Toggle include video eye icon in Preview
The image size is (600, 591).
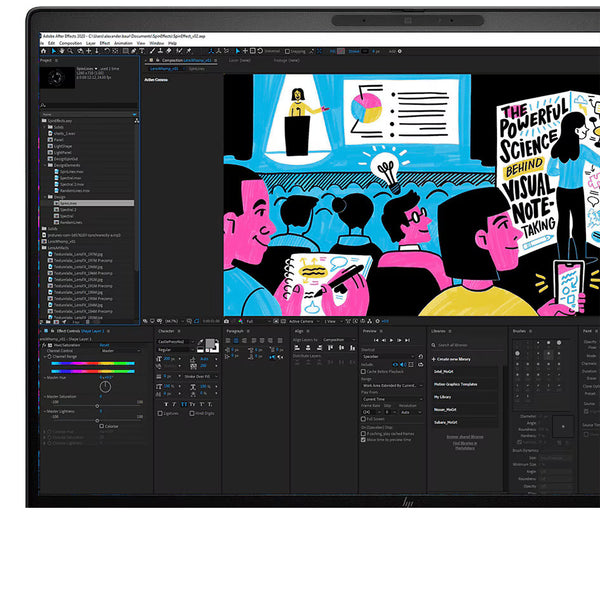tap(395, 365)
